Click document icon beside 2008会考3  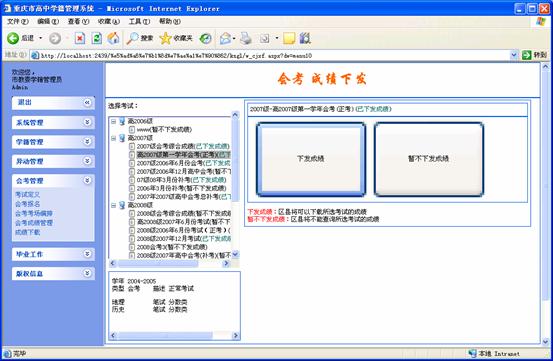coord(132,247)
